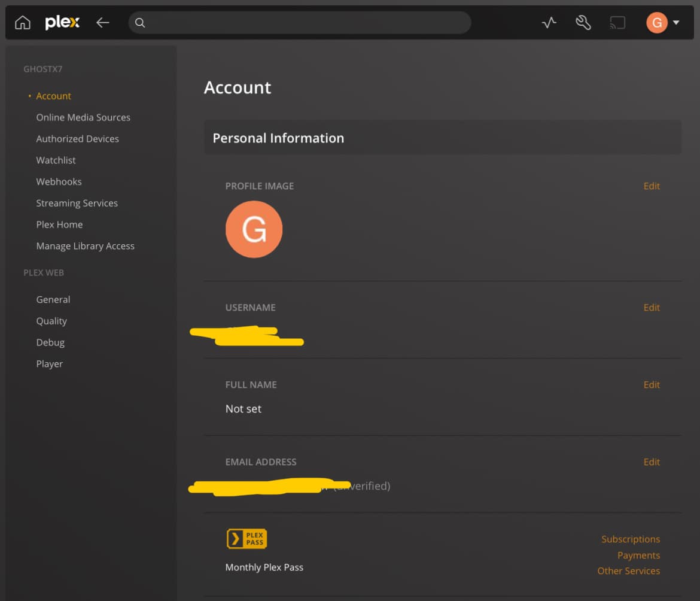This screenshot has width=700, height=601.
Task: Click the 'Monthly Plex Pass' text
Action: pyautogui.click(x=264, y=567)
